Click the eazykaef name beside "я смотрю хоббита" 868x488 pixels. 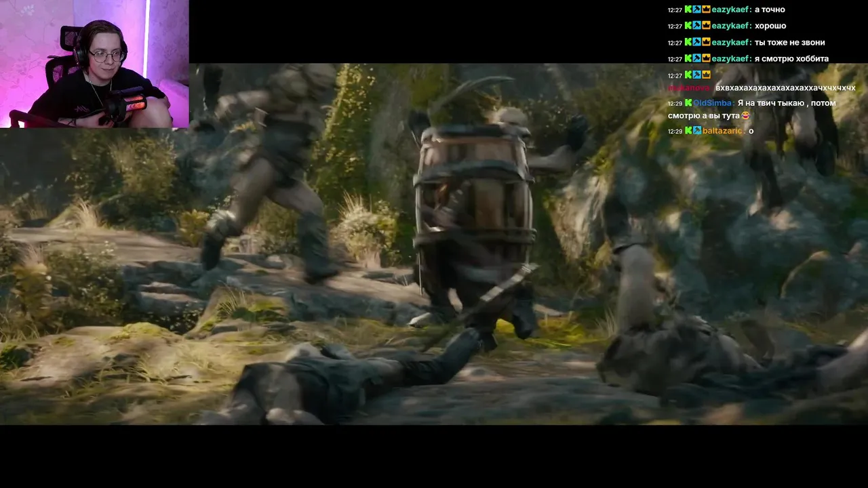click(x=731, y=58)
